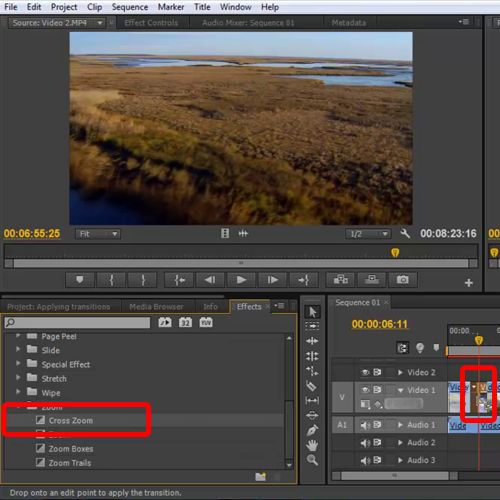The height and width of the screenshot is (500, 500).
Task: Open the Sequence menu
Action: coord(130,7)
